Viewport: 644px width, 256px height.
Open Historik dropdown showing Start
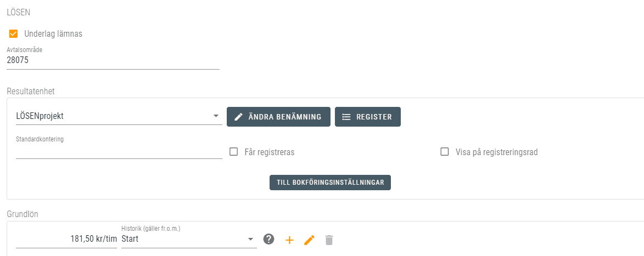point(181,240)
